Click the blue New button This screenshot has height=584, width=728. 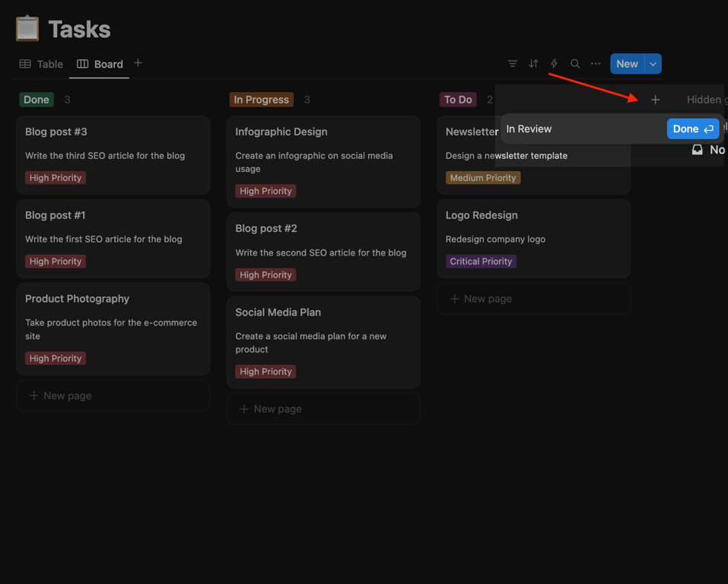(x=627, y=64)
